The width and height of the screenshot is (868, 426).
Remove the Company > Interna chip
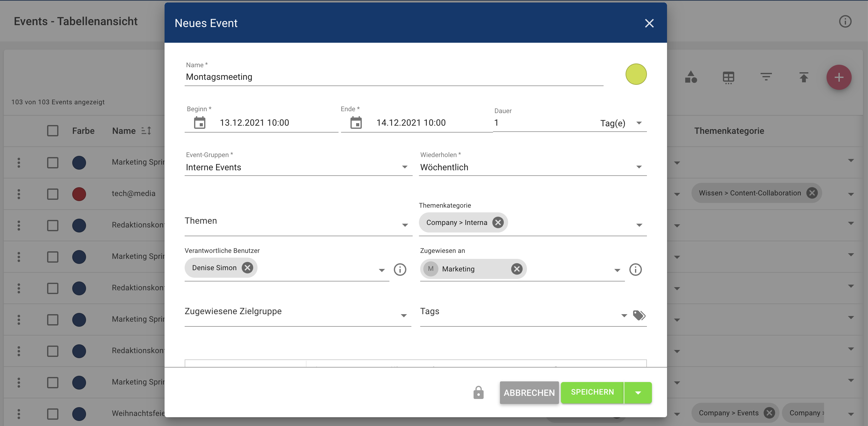pos(498,222)
